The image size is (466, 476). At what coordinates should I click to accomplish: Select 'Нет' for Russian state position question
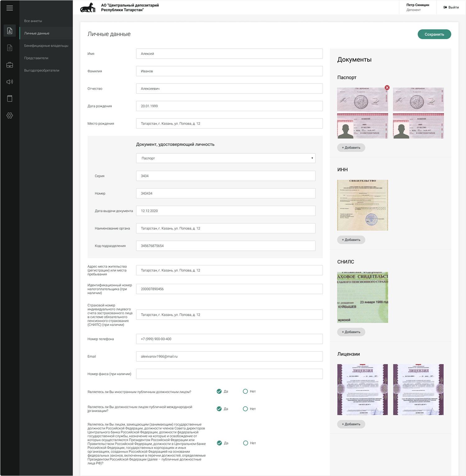point(245,443)
